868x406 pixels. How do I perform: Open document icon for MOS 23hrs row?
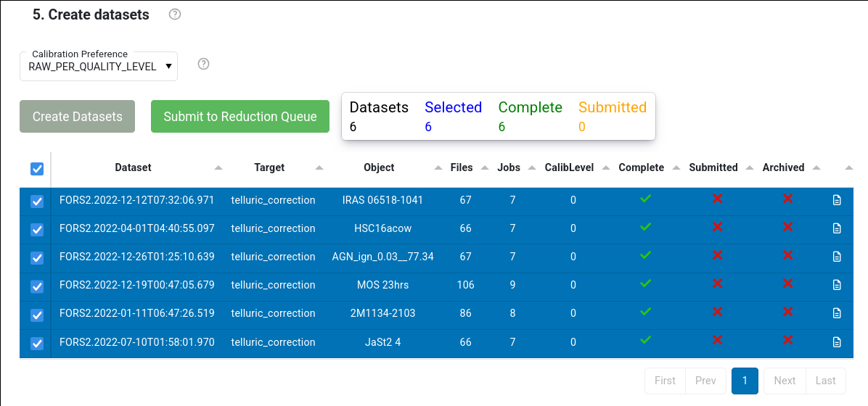click(837, 285)
